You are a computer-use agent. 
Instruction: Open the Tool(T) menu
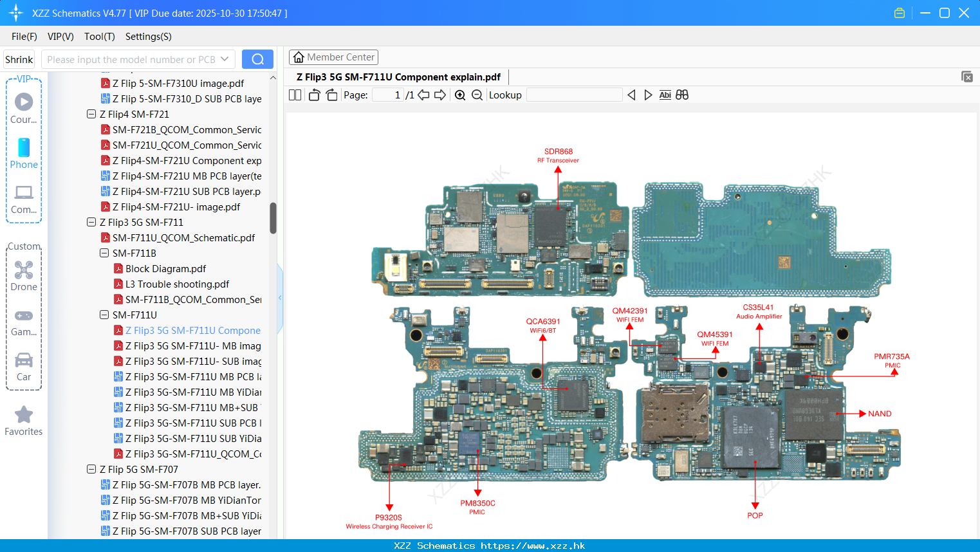tap(100, 37)
